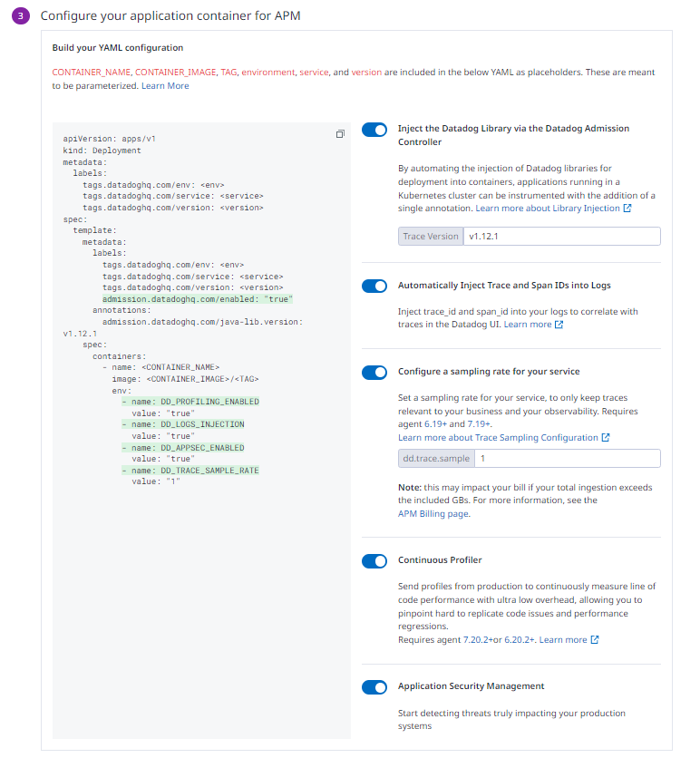Turn off the Continuous Profiler switch
The image size is (700, 758).
[x=374, y=560]
